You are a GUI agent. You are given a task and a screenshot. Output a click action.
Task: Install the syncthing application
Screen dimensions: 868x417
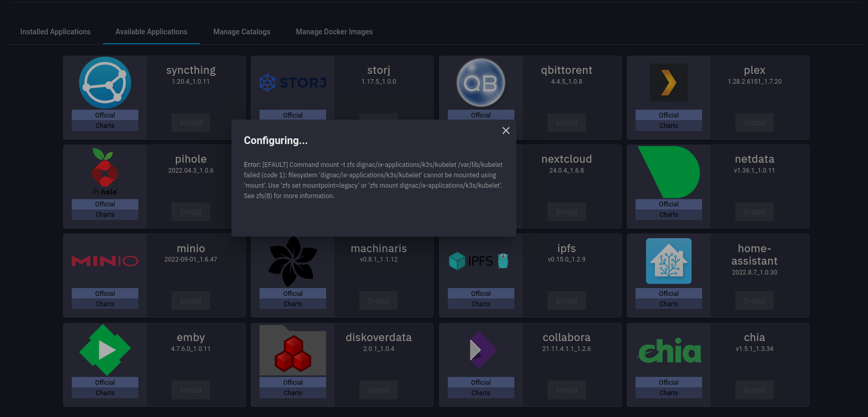[191, 123]
